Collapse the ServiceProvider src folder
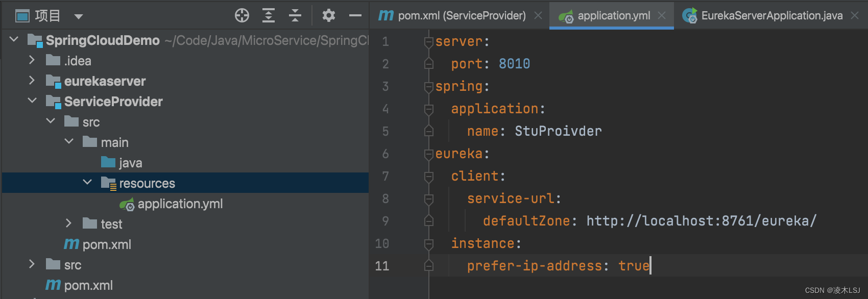Viewport: 868px width, 299px height. tap(51, 121)
